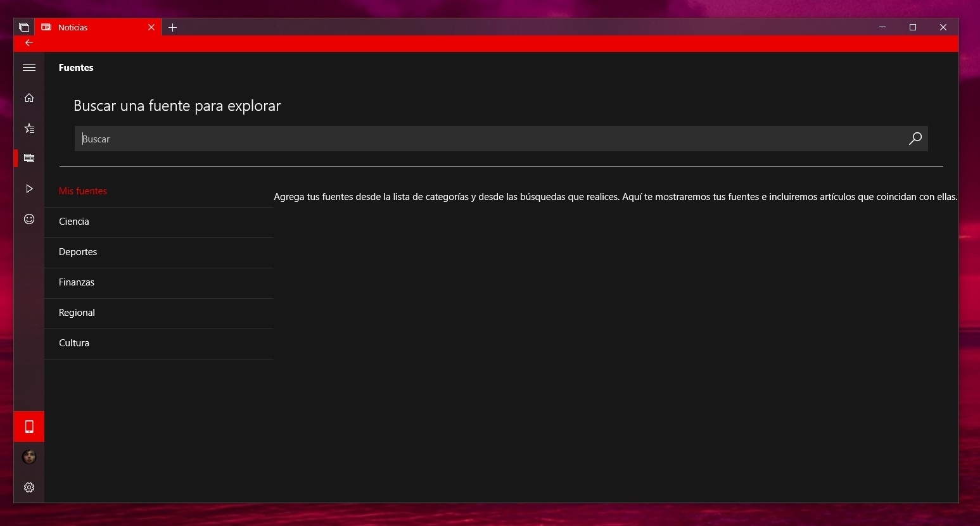The height and width of the screenshot is (526, 980).
Task: Open the Ciencia category
Action: pyautogui.click(x=73, y=221)
